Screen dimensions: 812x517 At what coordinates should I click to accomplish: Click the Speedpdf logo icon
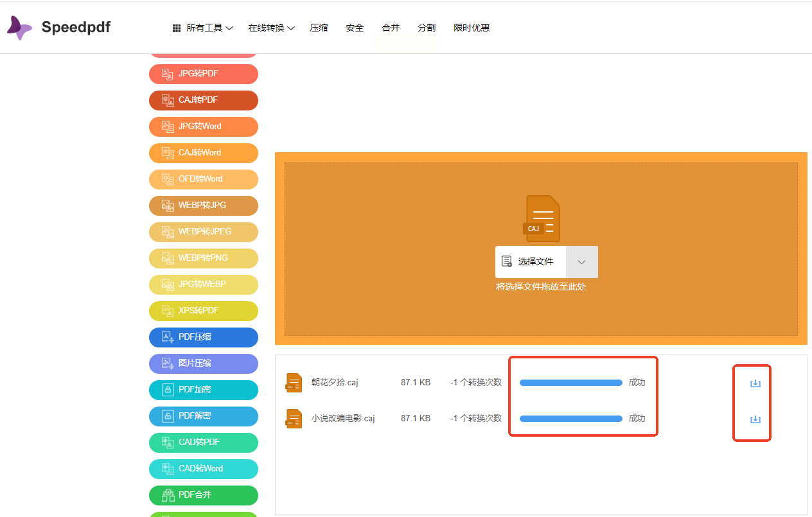(19, 28)
